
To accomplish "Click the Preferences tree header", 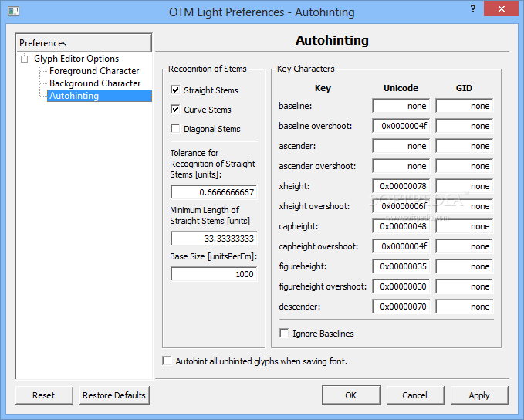I will click(x=83, y=42).
